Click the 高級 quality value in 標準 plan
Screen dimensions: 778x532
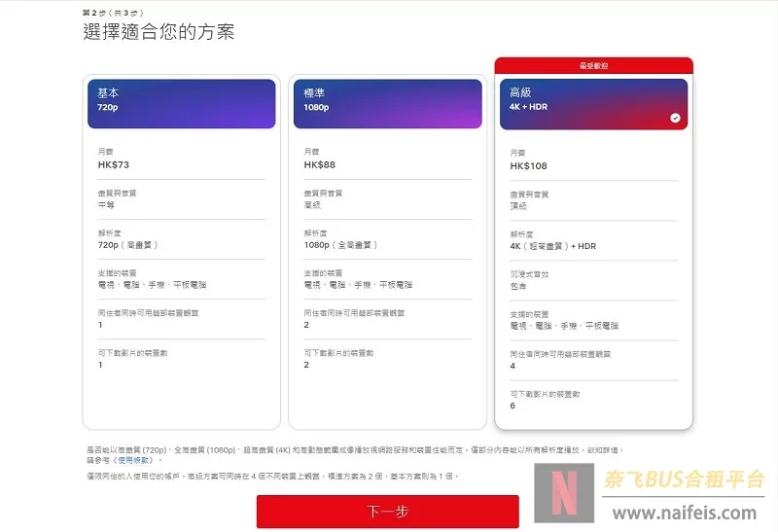[312, 205]
